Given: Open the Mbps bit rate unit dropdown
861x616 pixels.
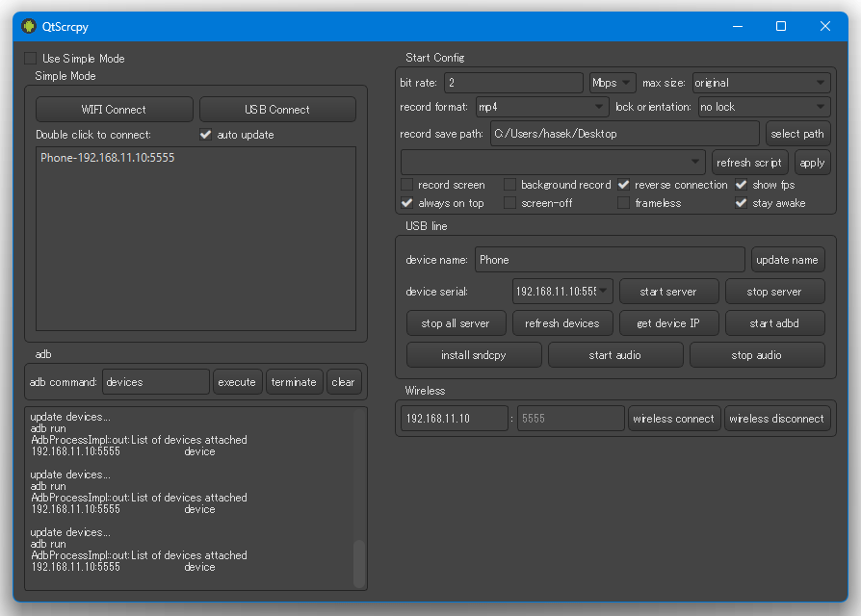Looking at the screenshot, I should click(613, 83).
